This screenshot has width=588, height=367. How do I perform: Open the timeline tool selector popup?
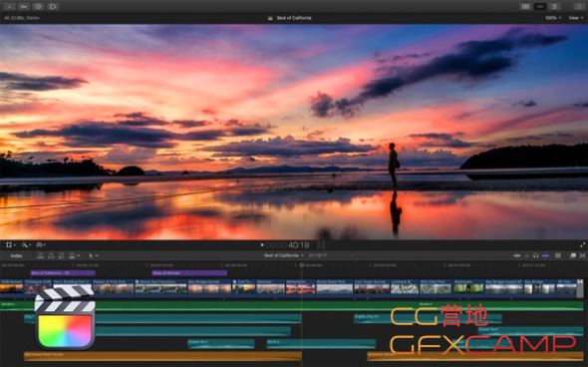click(93, 255)
